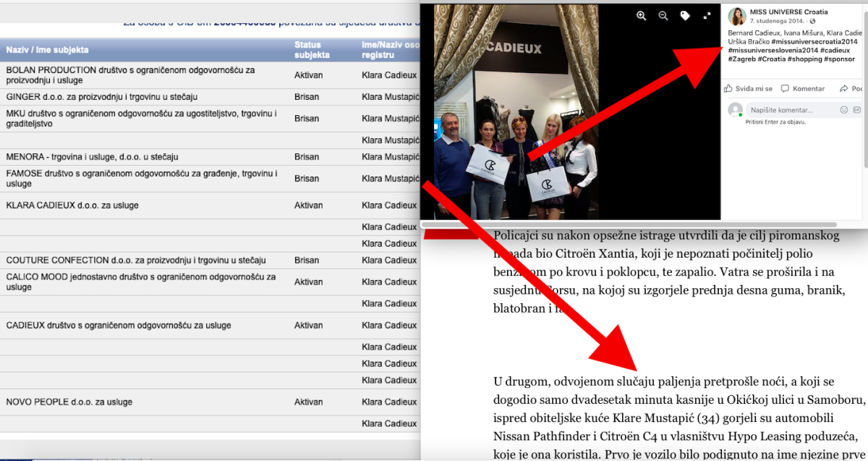Click the Brisan status for COUTURE CONFECTION
Screen dimensions: 868x461
coord(307,261)
